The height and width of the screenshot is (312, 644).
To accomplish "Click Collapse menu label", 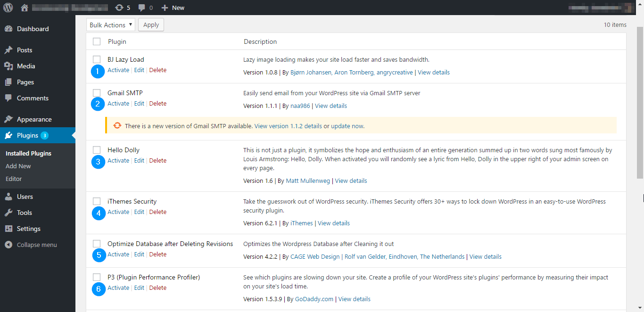I will [x=37, y=245].
